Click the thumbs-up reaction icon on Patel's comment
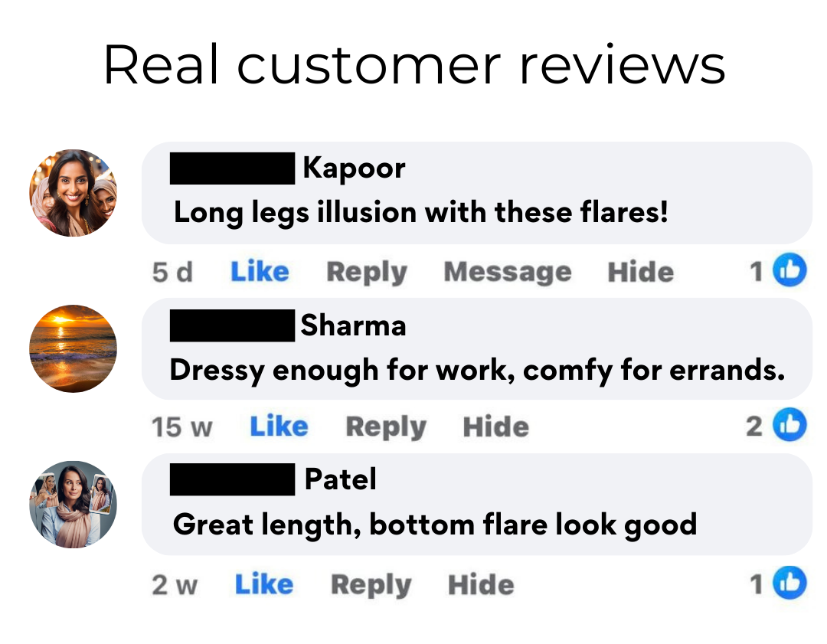Viewport: 827px width, 644px height. (x=789, y=583)
